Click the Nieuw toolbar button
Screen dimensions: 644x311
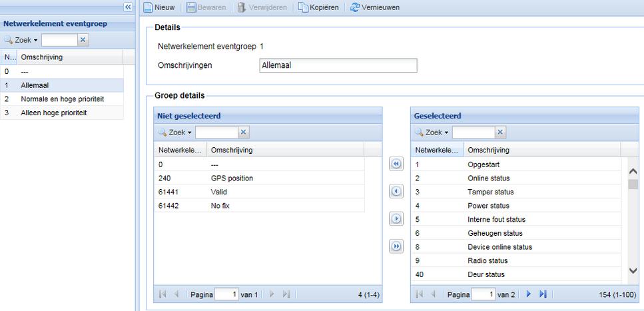[x=159, y=7]
